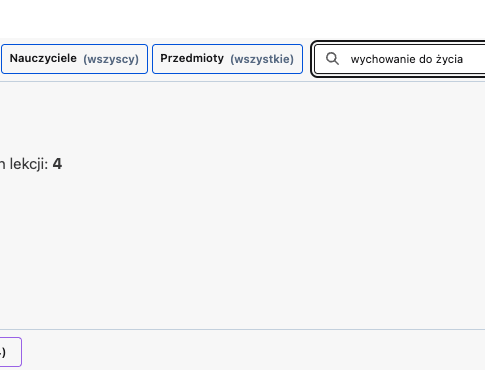Click the magnifying glass search icon
The width and height of the screenshot is (485, 370).
coord(332,59)
